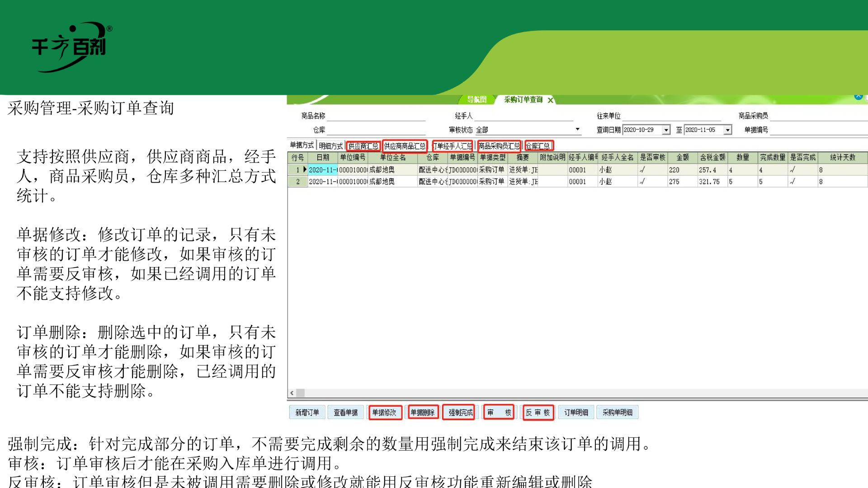Open 采购单明细 purchase details

click(617, 412)
